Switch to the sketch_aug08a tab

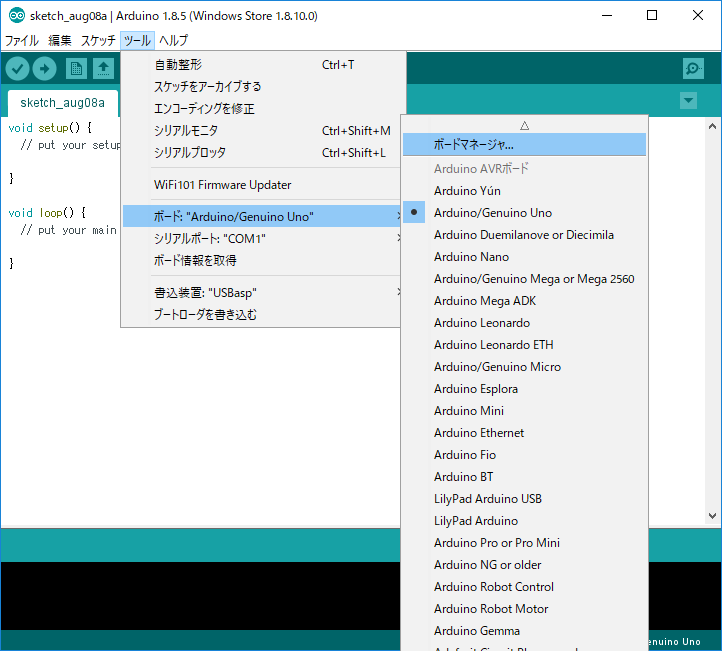click(63, 103)
